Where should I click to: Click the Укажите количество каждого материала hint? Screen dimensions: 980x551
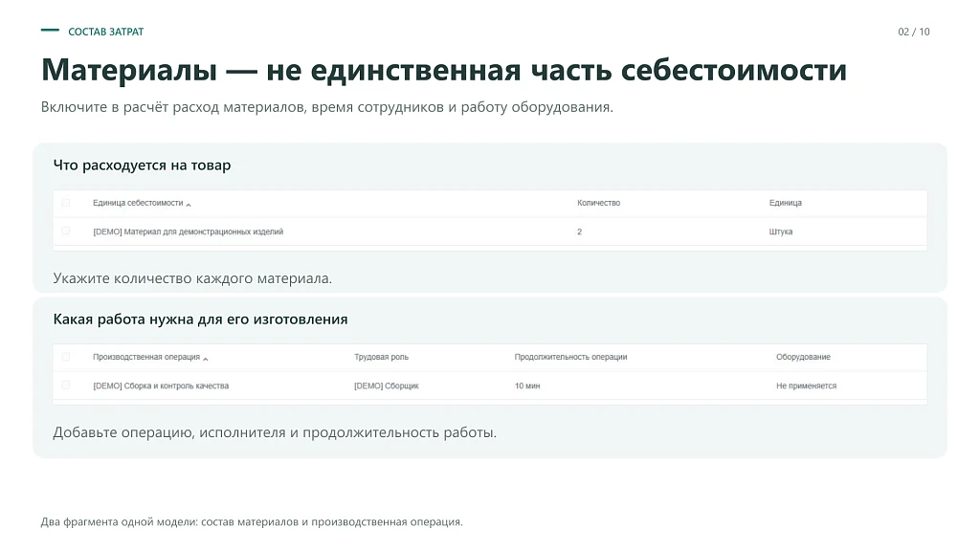192,278
